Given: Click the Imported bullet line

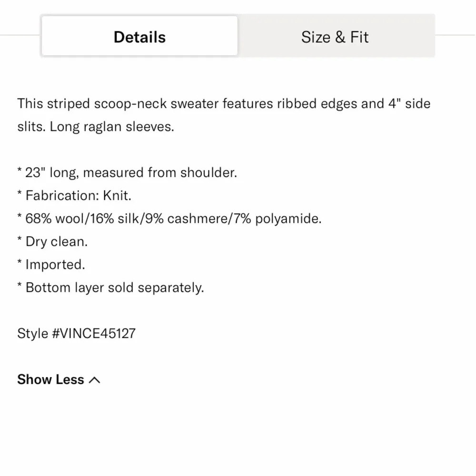Looking at the screenshot, I should pos(51,264).
